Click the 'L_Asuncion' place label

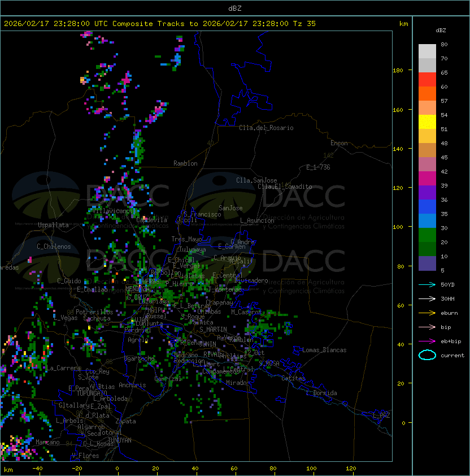pos(257,220)
